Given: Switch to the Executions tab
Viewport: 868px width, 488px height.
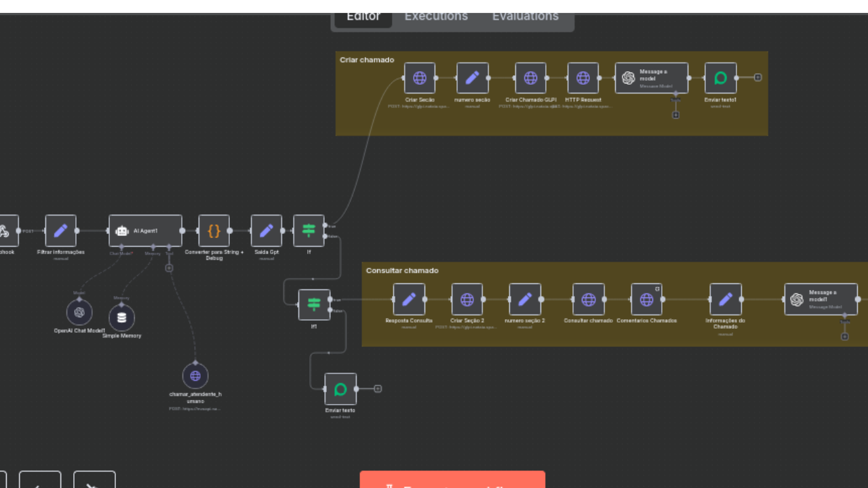Looking at the screenshot, I should point(436,17).
